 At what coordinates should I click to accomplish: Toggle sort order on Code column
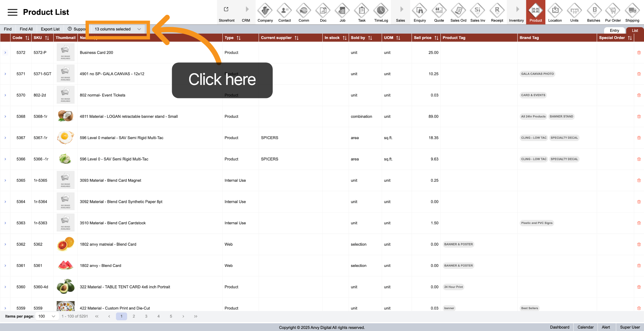click(x=27, y=38)
